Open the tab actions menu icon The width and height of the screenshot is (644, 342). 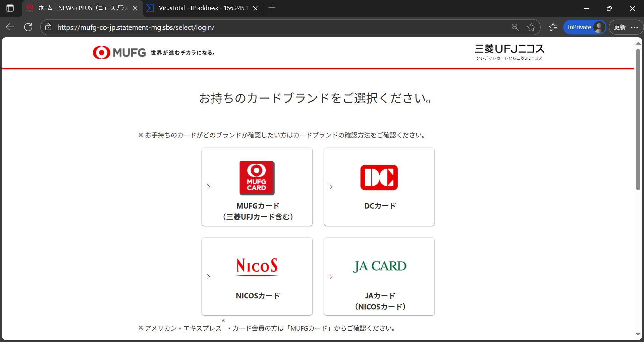pos(10,8)
